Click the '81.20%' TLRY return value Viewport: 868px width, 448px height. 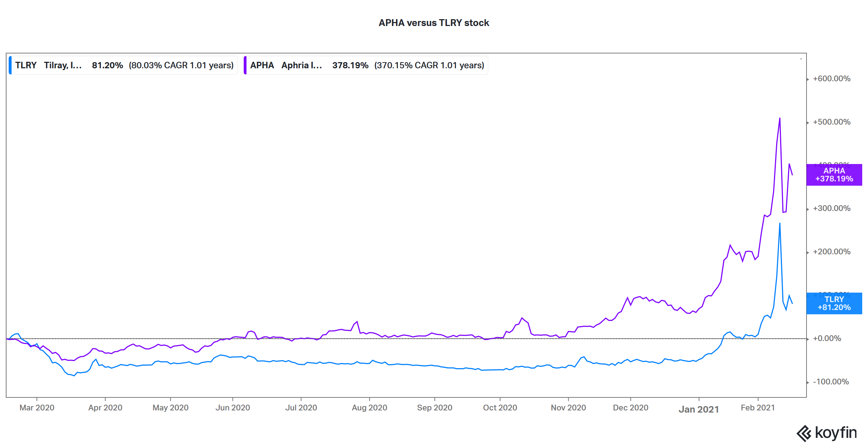[x=107, y=65]
